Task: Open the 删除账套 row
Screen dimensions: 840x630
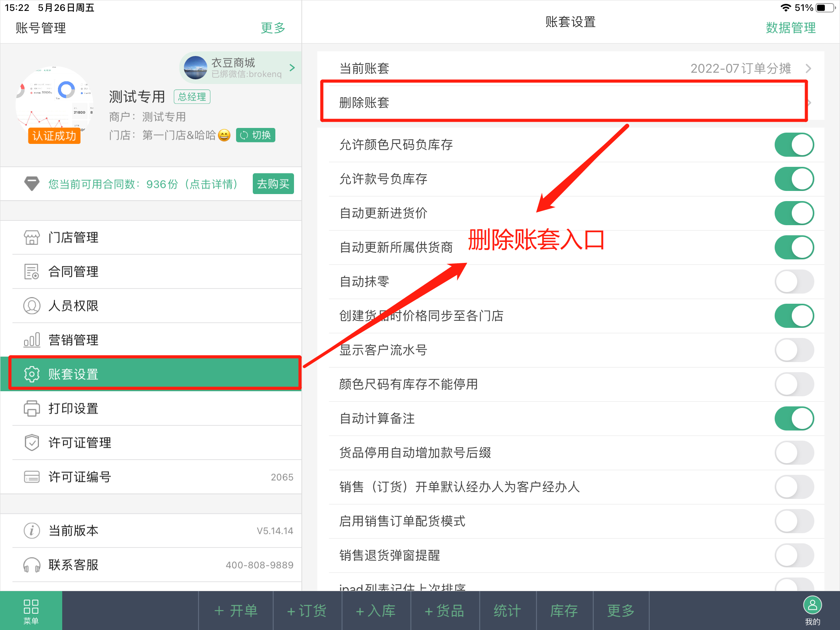Action: (x=570, y=103)
